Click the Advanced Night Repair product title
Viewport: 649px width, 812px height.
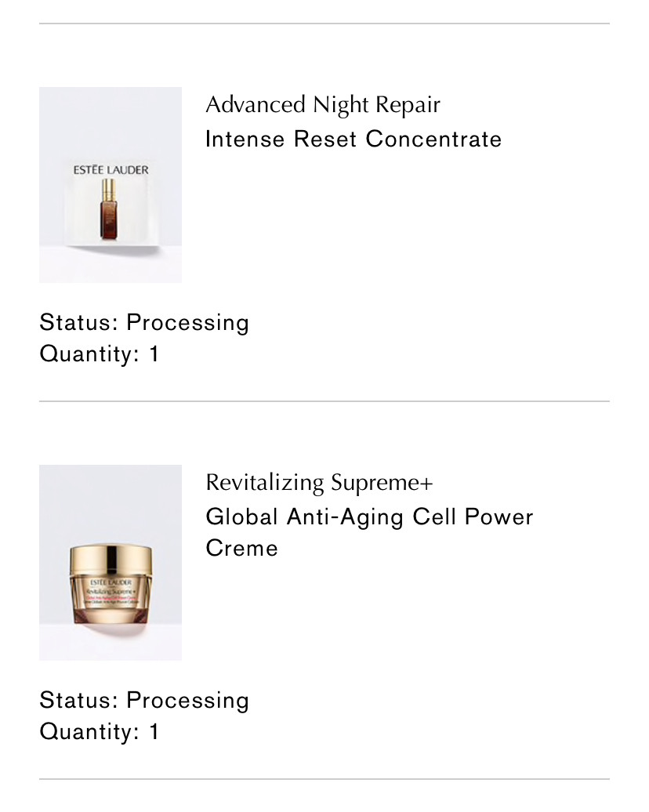coord(323,105)
